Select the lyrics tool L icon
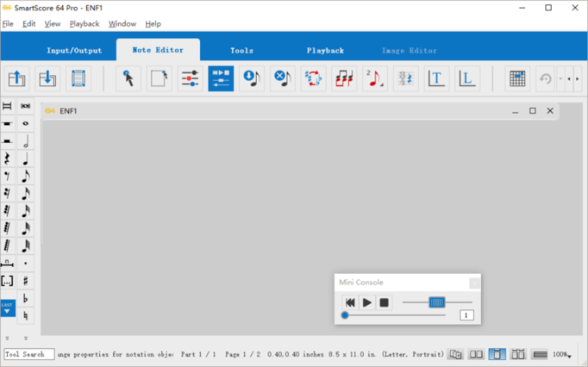This screenshot has height=367, width=588. click(466, 79)
